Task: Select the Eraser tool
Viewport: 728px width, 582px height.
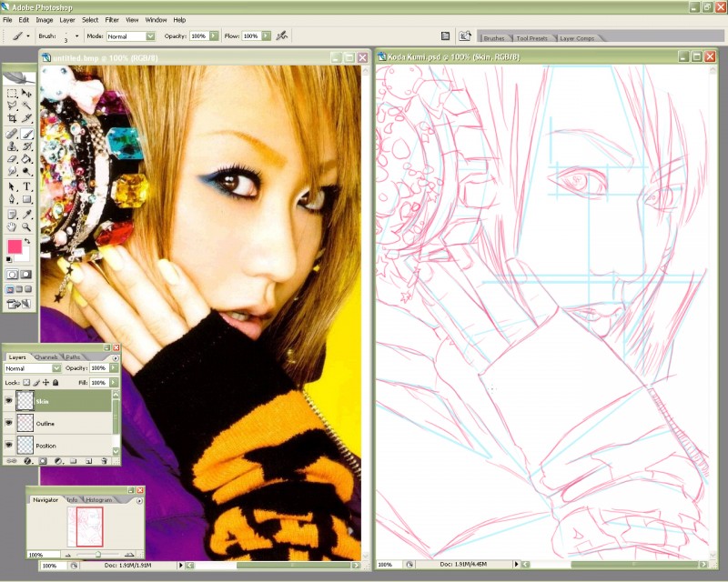Action: 12,159
